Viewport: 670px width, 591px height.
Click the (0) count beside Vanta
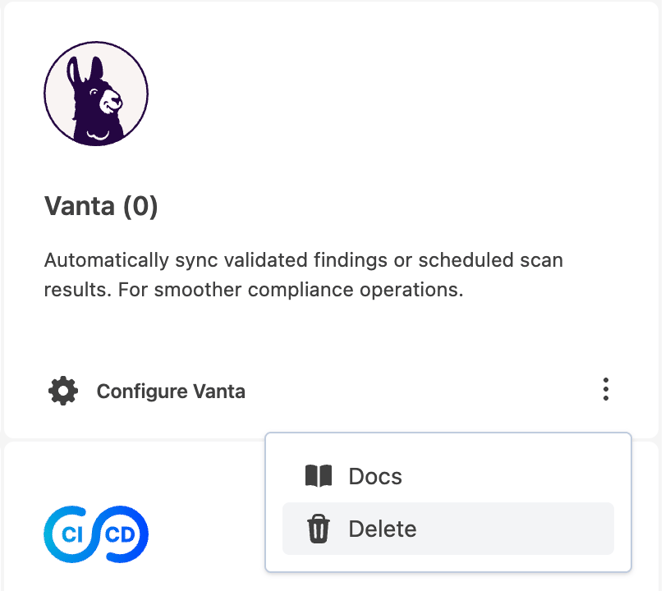click(x=140, y=207)
